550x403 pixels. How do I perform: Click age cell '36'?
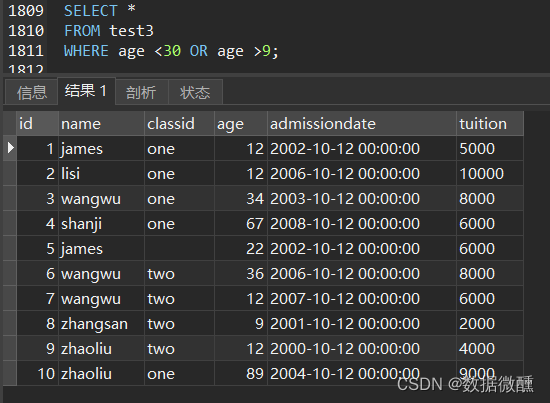click(x=241, y=274)
